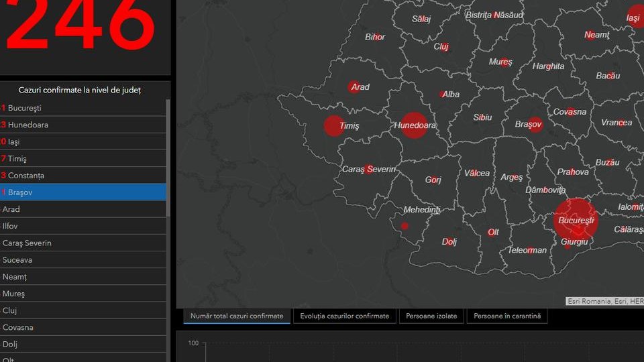The height and width of the screenshot is (362, 644).
Task: Click the county list vertical scrollbar
Action: coord(168,161)
